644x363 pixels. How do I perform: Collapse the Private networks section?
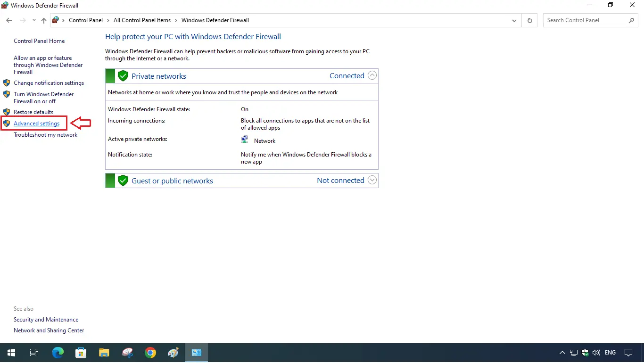coord(372,75)
